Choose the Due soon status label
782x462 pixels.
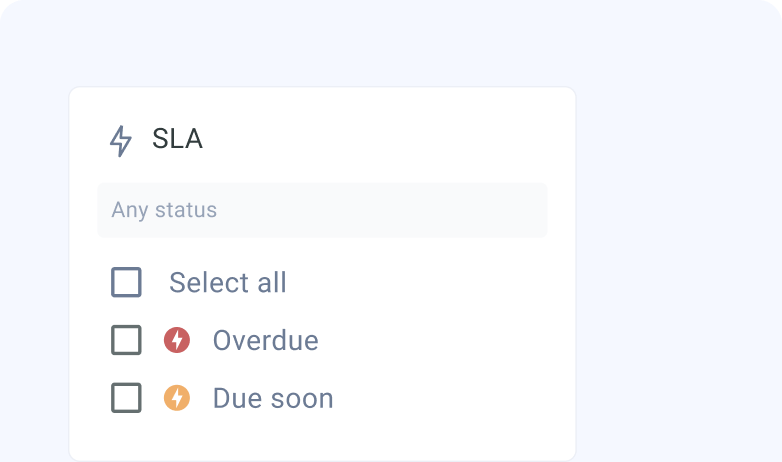click(x=273, y=399)
